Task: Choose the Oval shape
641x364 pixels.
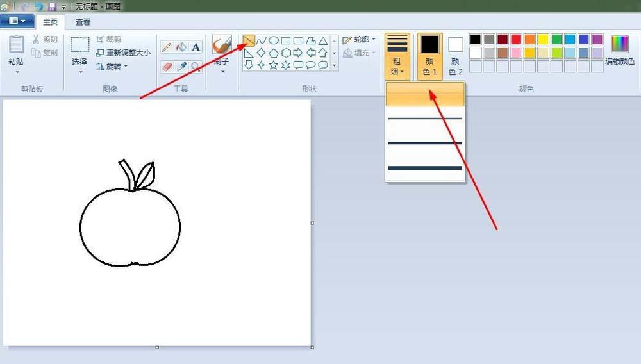Action: point(274,40)
